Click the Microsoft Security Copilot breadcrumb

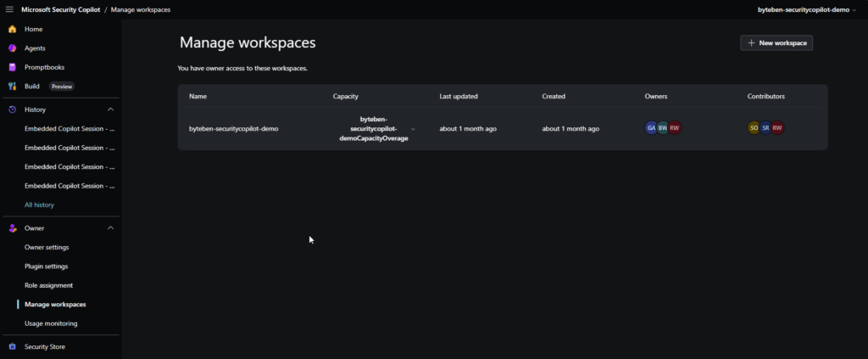coord(60,9)
